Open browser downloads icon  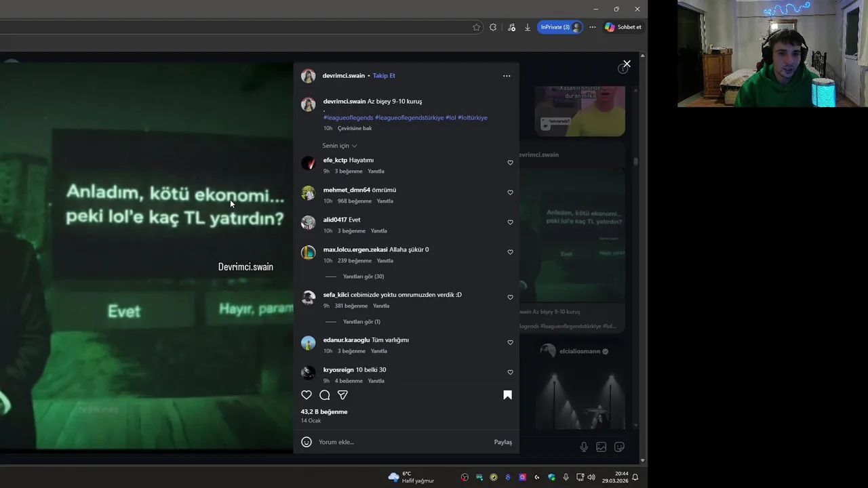(528, 27)
